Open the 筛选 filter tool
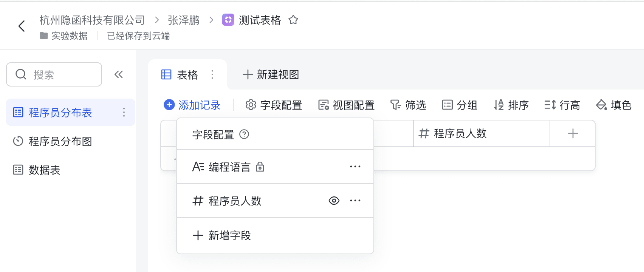Image resolution: width=644 pixels, height=272 pixels. coord(408,105)
